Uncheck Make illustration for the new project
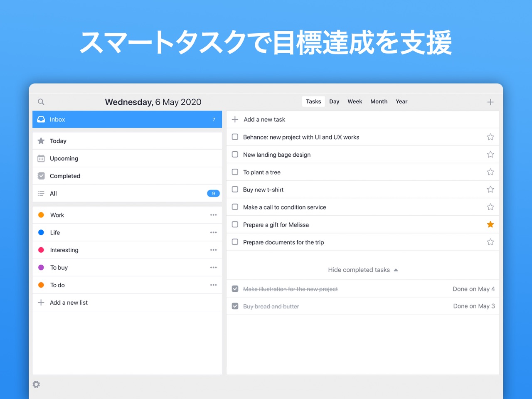532x399 pixels. click(235, 288)
